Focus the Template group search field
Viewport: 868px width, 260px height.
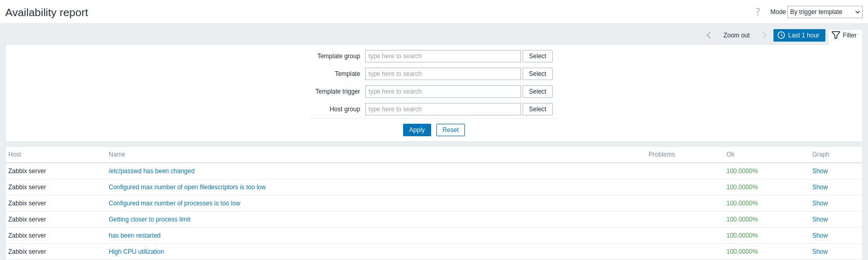[x=443, y=56]
